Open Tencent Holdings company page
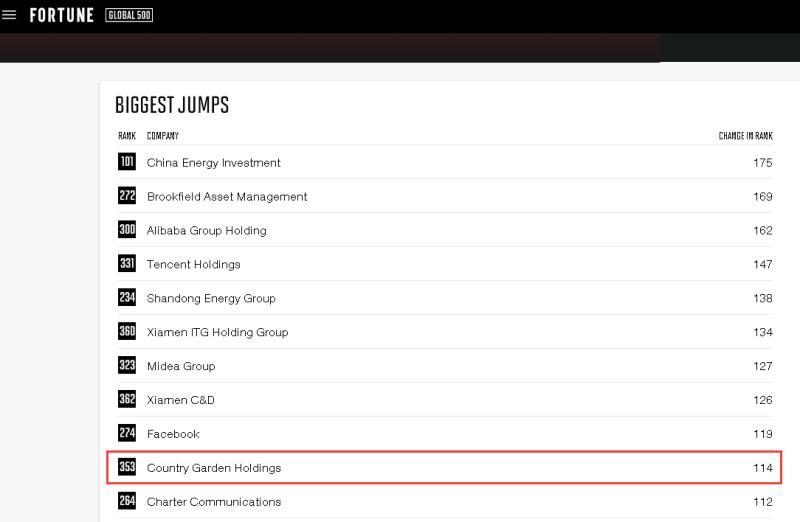 tap(193, 265)
